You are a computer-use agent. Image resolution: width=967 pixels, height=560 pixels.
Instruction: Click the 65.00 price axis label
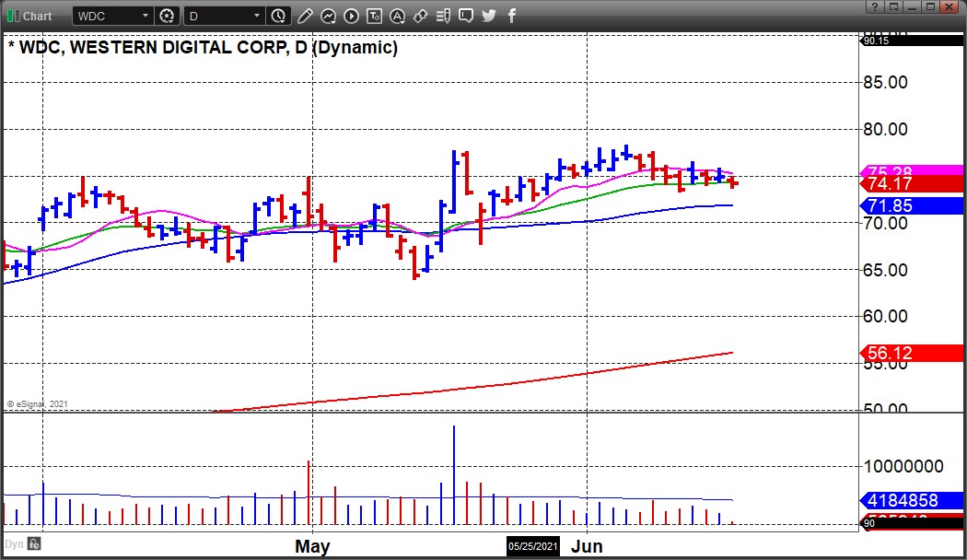click(886, 270)
